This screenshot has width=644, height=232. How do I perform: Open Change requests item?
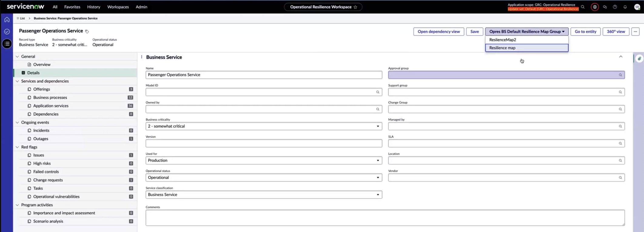point(48,180)
